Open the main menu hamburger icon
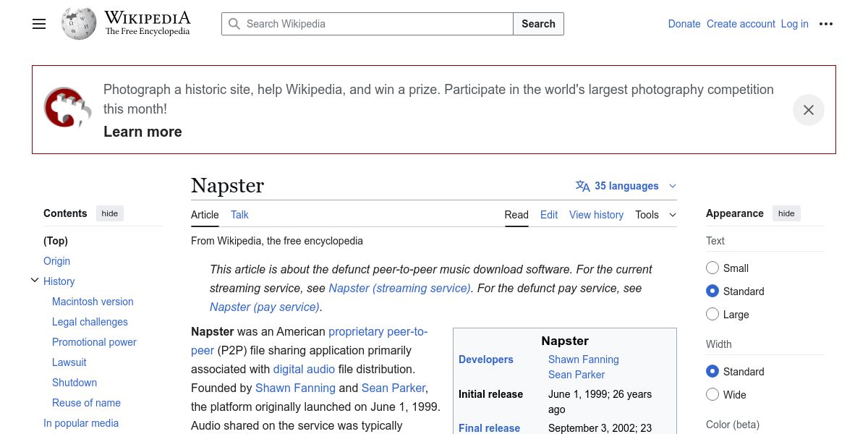Image resolution: width=868 pixels, height=434 pixels. click(39, 24)
